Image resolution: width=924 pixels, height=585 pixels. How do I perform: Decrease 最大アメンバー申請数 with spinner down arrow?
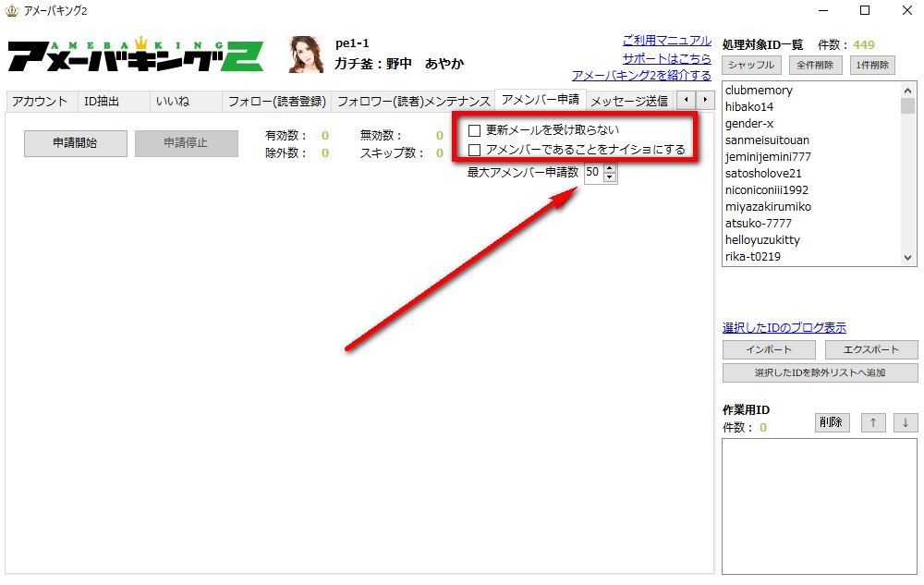pyautogui.click(x=609, y=177)
